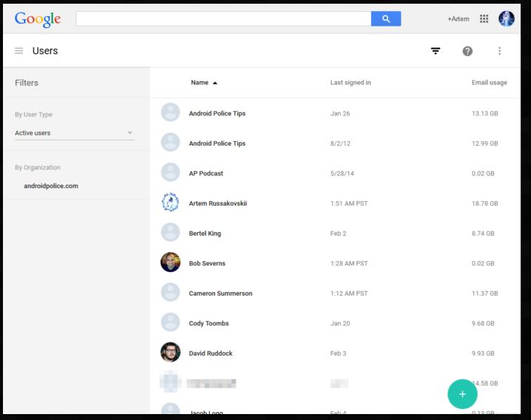The height and width of the screenshot is (420, 531).
Task: Open the +Artem profile link
Action: pyautogui.click(x=458, y=19)
